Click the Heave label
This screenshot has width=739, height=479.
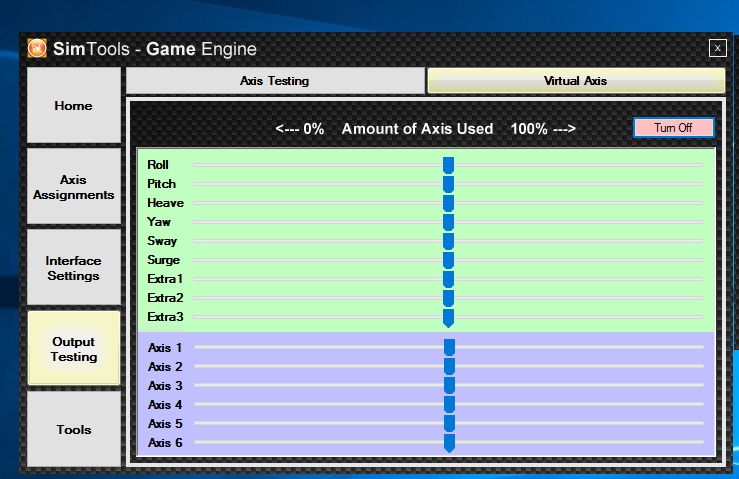[x=165, y=203]
